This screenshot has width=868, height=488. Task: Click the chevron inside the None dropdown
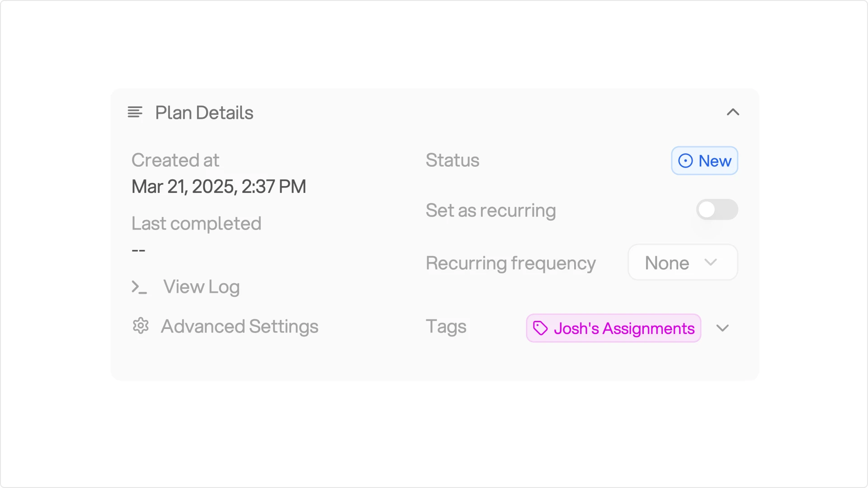[711, 263]
